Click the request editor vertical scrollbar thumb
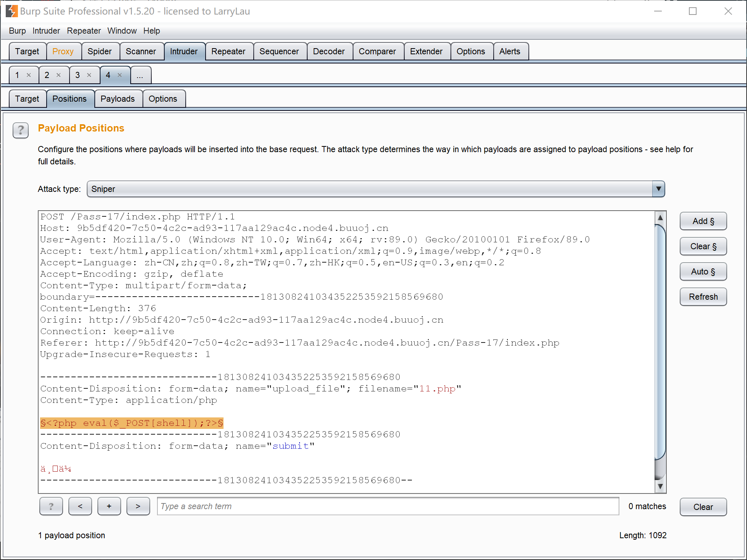This screenshot has height=560, width=747. [660, 342]
